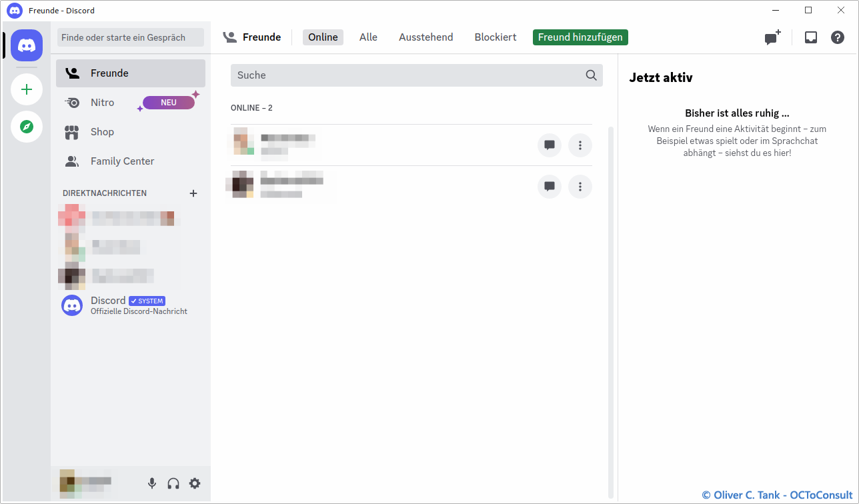Click the 'ONLINE – 2' header
Viewport: 859px width, 504px height.
click(251, 108)
